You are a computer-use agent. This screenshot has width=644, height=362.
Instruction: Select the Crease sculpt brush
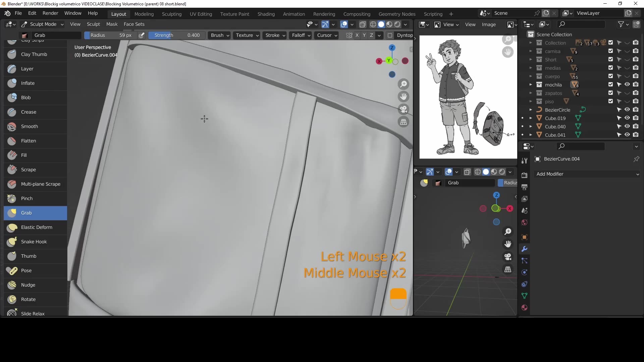[x=29, y=112]
